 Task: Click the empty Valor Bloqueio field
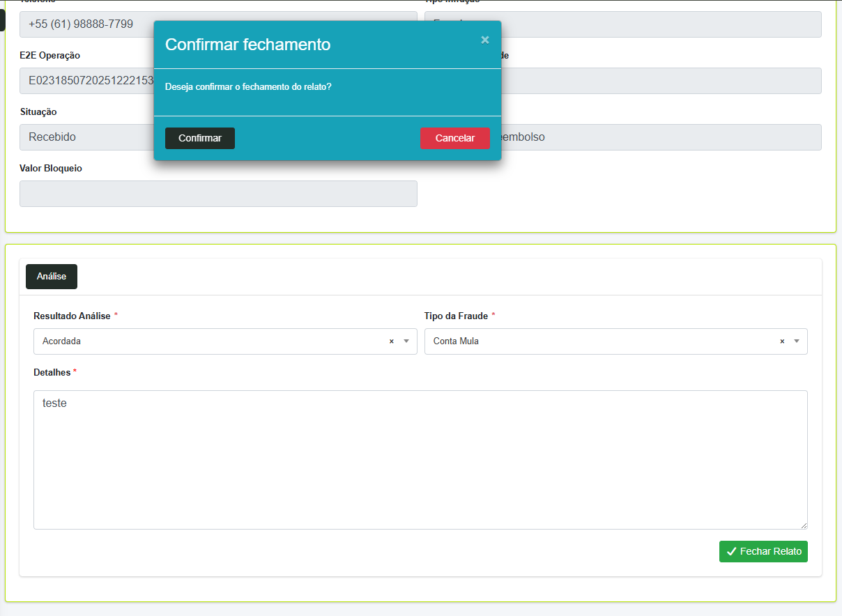[x=218, y=194]
